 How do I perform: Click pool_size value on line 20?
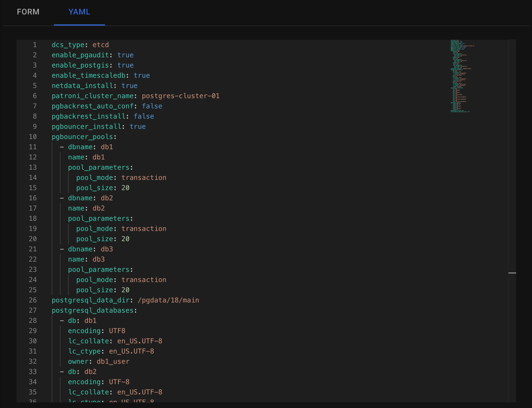pyautogui.click(x=125, y=239)
